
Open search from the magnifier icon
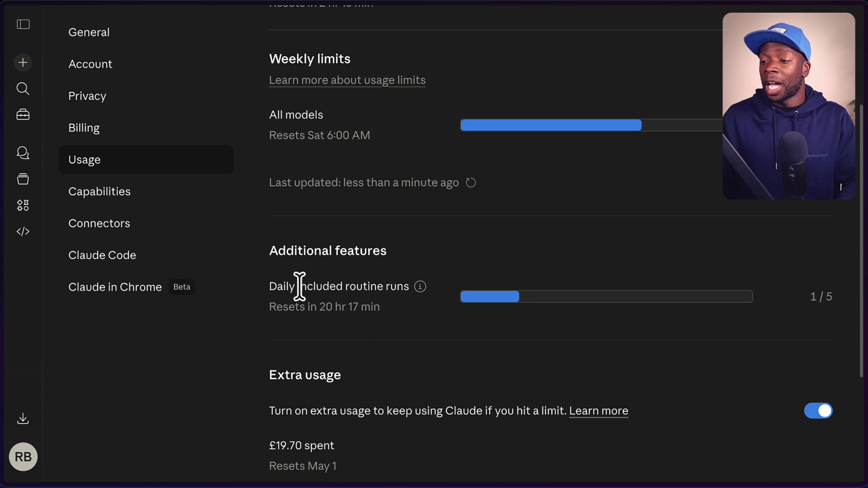pos(23,89)
